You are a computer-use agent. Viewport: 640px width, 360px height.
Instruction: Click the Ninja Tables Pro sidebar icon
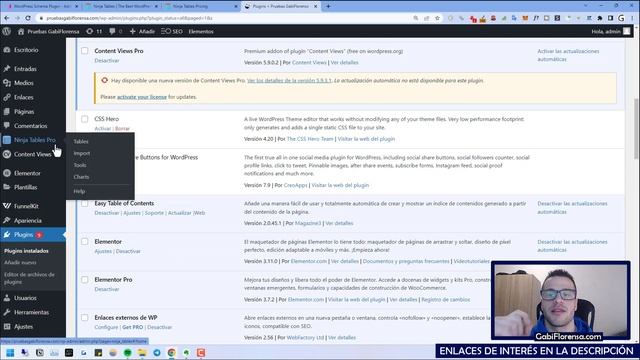point(7,140)
